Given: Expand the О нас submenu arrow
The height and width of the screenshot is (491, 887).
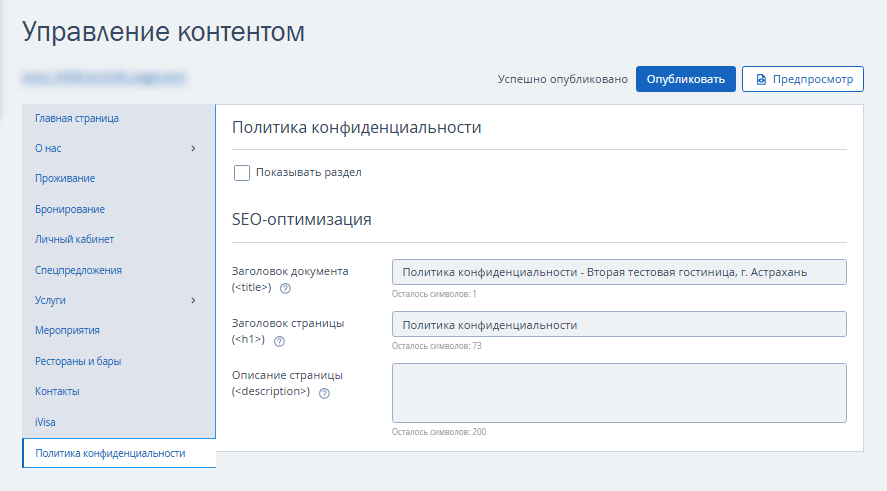Looking at the screenshot, I should [193, 149].
